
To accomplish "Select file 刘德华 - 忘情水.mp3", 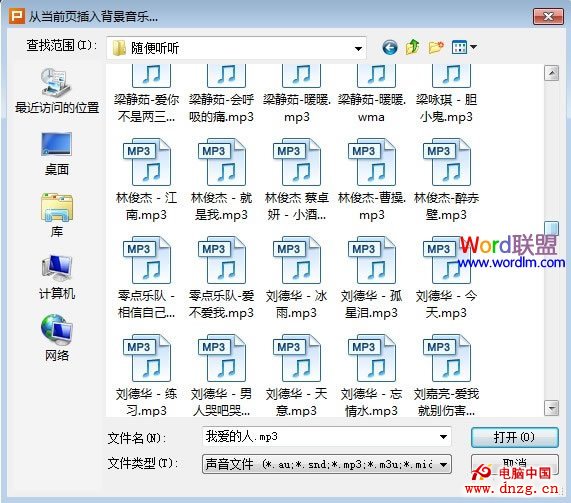I will (371, 376).
